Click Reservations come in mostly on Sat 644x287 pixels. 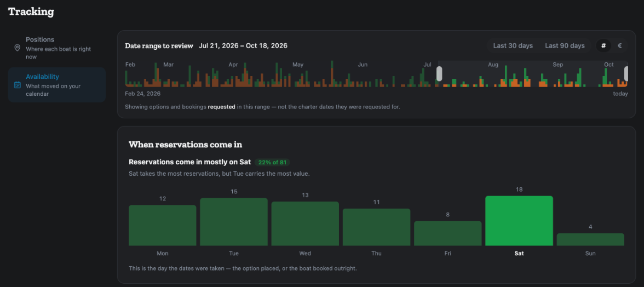pyautogui.click(x=189, y=162)
